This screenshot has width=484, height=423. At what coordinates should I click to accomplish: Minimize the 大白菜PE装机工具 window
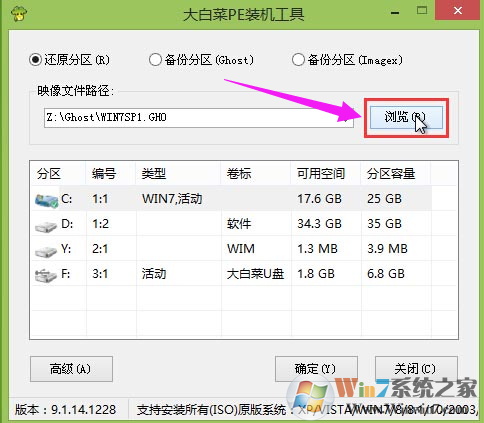395,13
